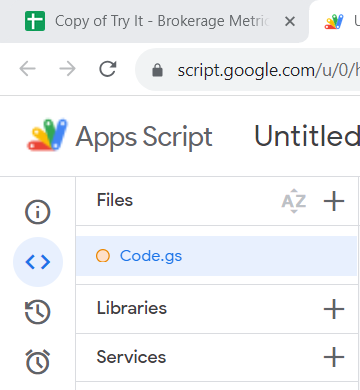Select the Editor code brackets icon
360x390 pixels.
[38, 262]
